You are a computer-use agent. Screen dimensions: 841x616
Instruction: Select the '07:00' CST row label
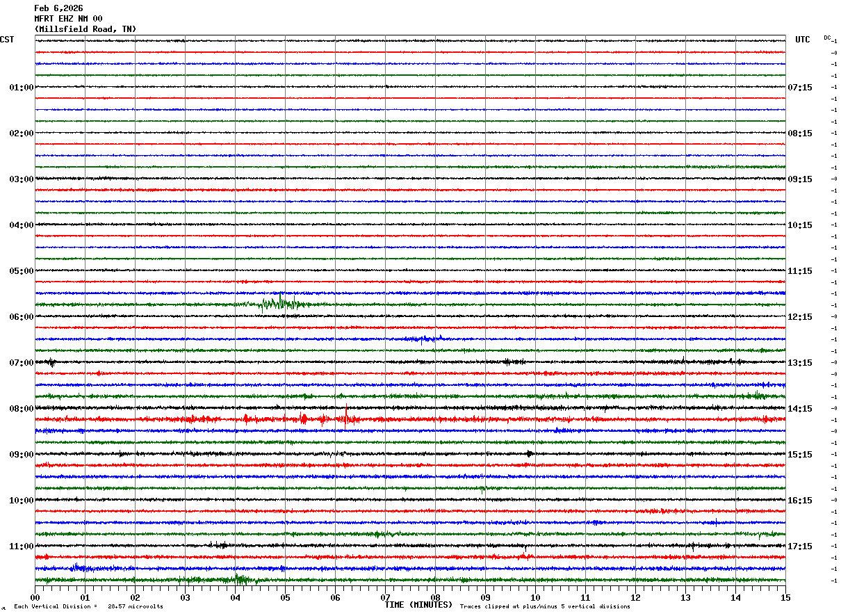point(21,363)
